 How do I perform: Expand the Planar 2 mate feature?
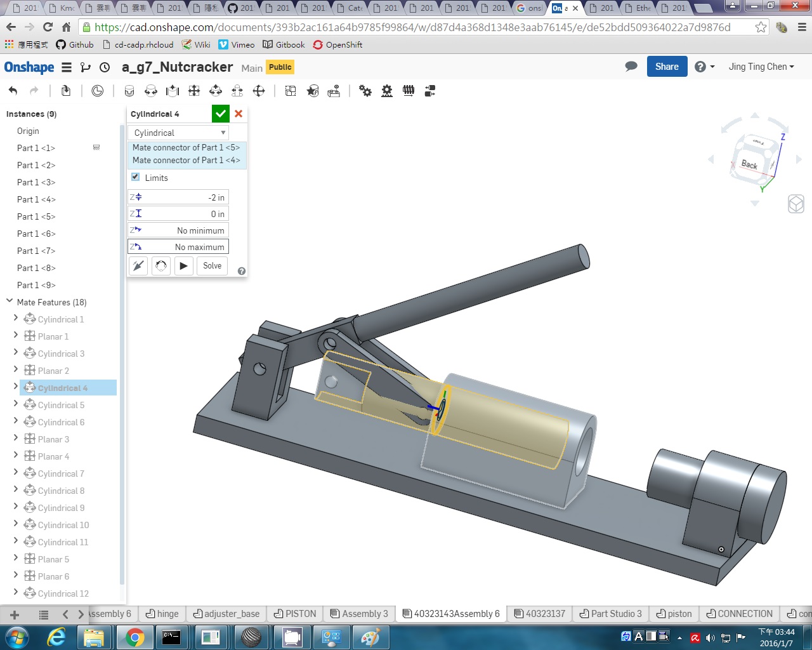pos(16,369)
